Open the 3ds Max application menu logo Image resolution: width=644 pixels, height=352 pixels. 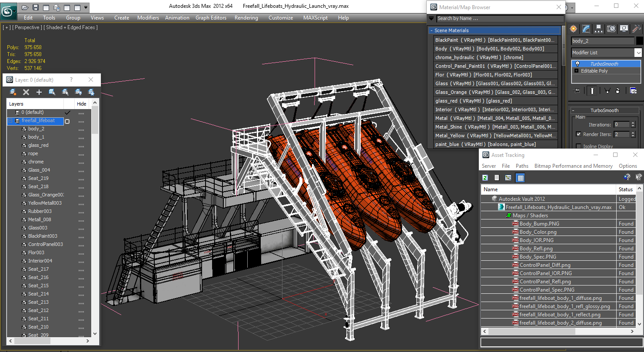coord(9,11)
